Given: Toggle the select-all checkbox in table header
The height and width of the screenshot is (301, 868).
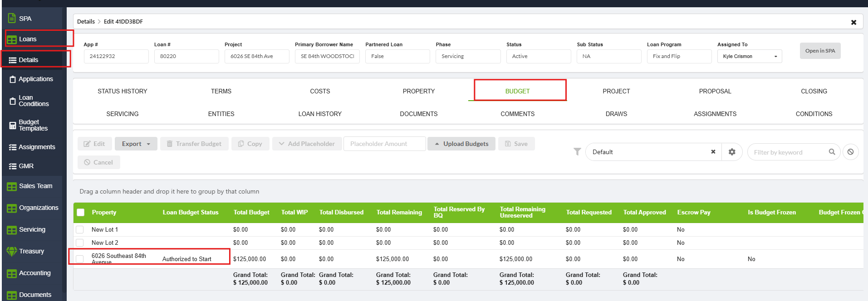Looking at the screenshot, I should point(81,212).
